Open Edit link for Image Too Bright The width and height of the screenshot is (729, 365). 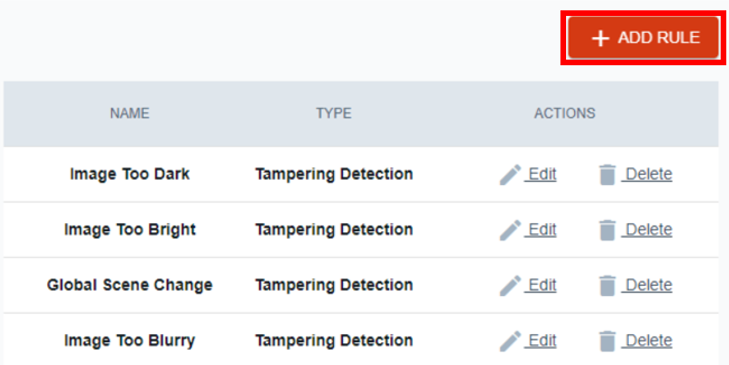[541, 230]
